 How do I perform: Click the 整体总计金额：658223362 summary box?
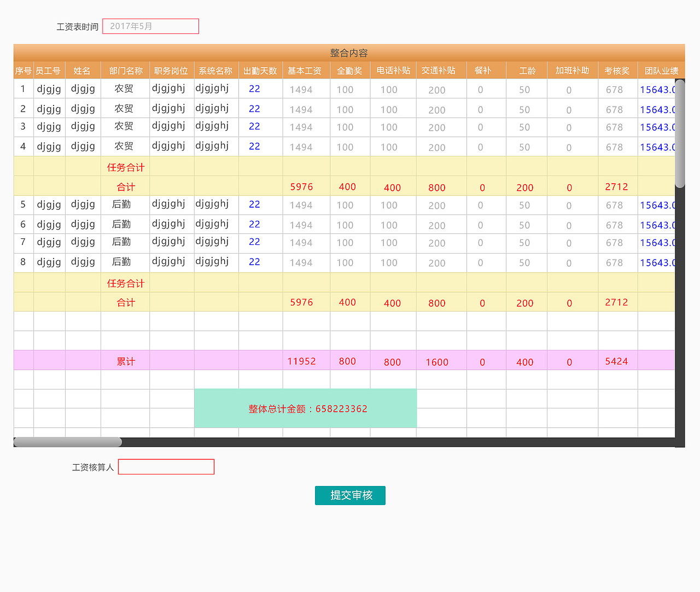tap(306, 408)
